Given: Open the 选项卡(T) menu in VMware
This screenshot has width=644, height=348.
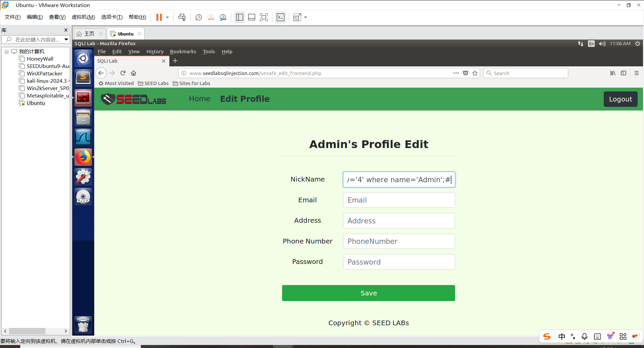Looking at the screenshot, I should (112, 17).
